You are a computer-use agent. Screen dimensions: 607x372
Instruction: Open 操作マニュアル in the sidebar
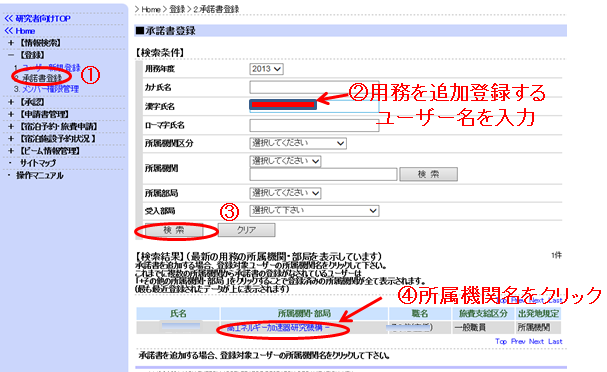[39, 175]
